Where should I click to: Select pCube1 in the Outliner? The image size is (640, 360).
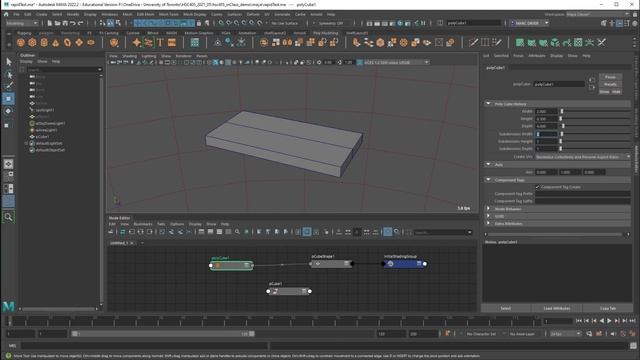pyautogui.click(x=42, y=137)
